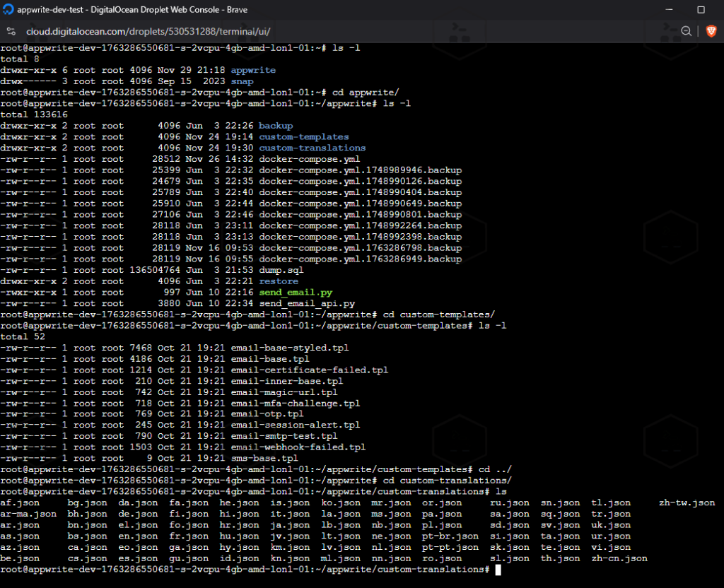Image resolution: width=724 pixels, height=588 pixels.
Task: Click the 'custom-translations' directory entry in the ls -l listing
Action: pyautogui.click(x=312, y=148)
